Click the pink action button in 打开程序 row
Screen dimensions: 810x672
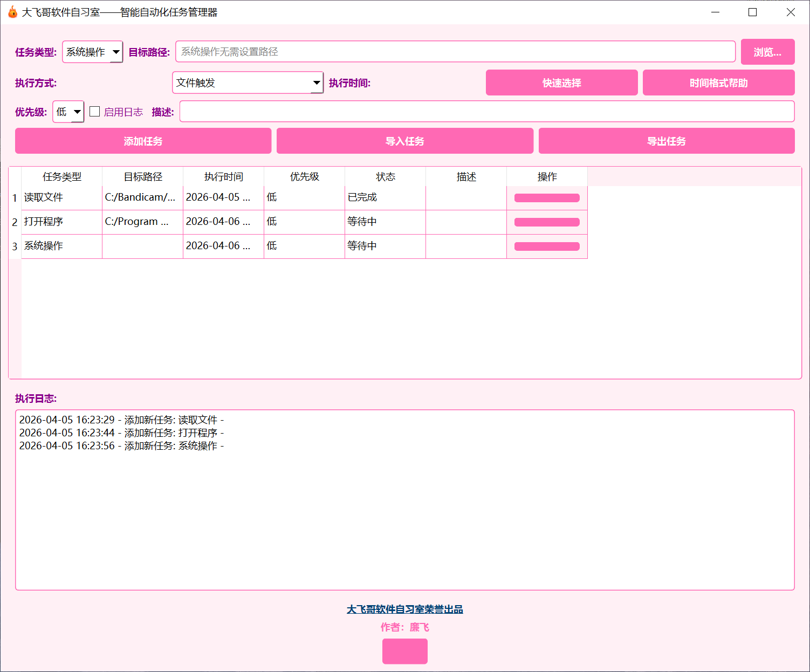tap(547, 222)
